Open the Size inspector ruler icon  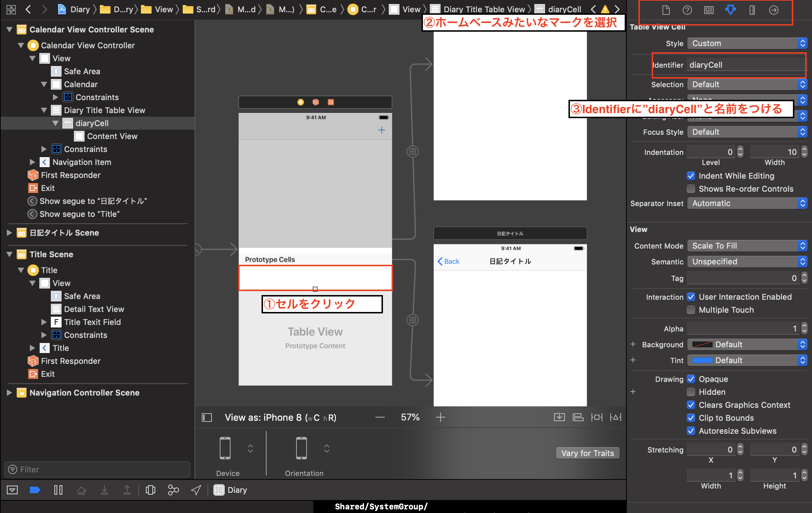[x=752, y=10]
